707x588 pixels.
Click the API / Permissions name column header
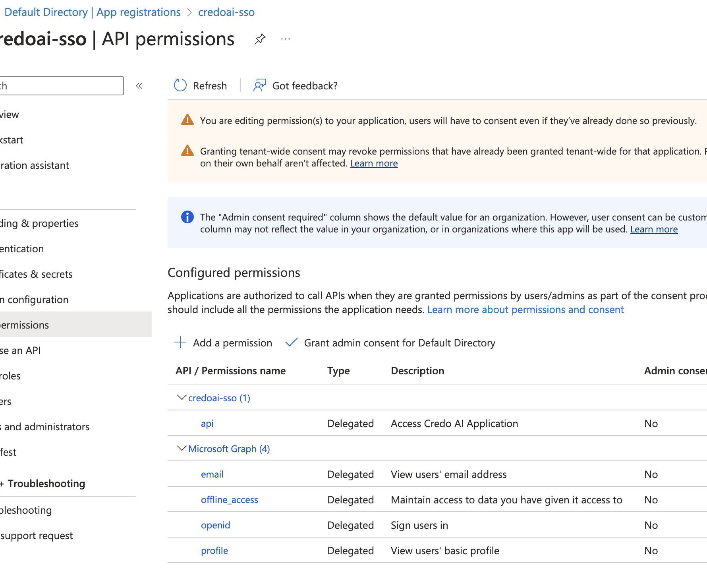[230, 371]
